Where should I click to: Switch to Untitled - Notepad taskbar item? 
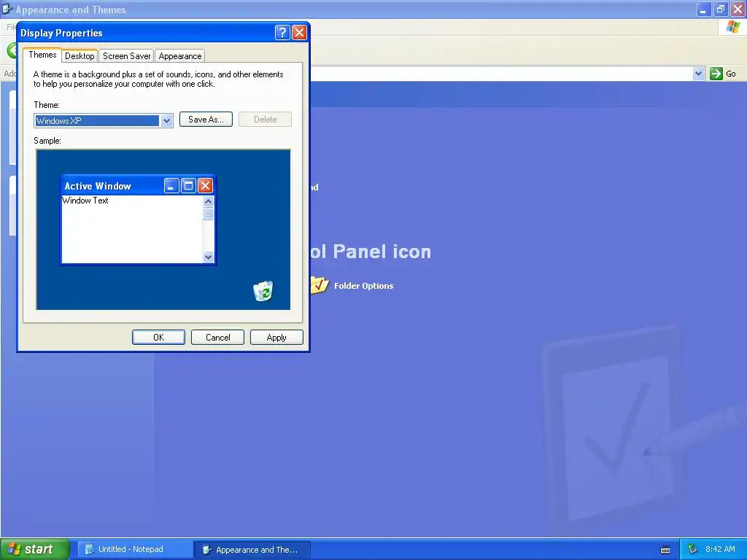pyautogui.click(x=135, y=550)
